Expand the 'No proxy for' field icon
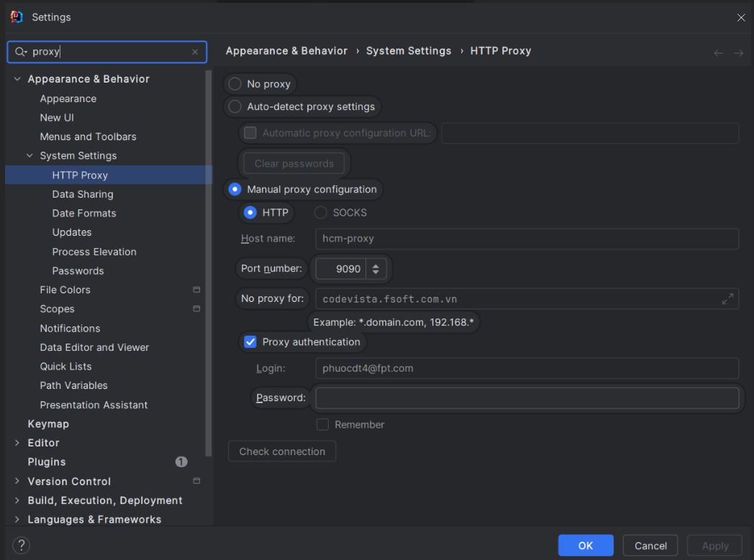 [x=727, y=299]
